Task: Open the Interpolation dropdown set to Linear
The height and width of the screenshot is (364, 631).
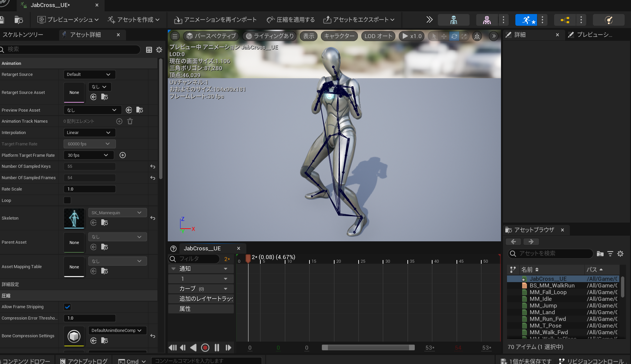Action: pos(89,132)
